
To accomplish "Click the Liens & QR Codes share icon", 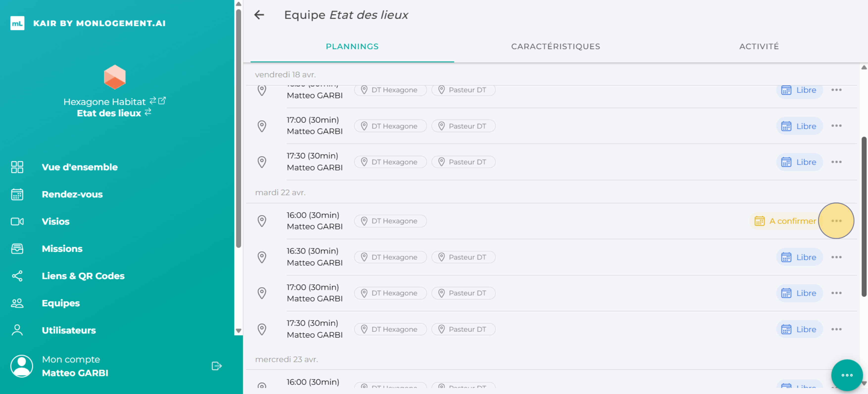I will click(17, 276).
